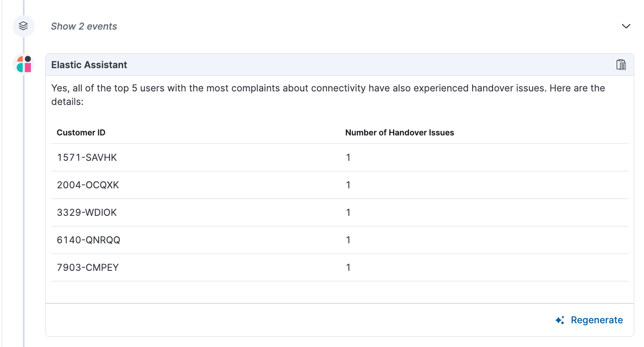Click the assistant's response paragraph text
644x347 pixels.
click(328, 95)
